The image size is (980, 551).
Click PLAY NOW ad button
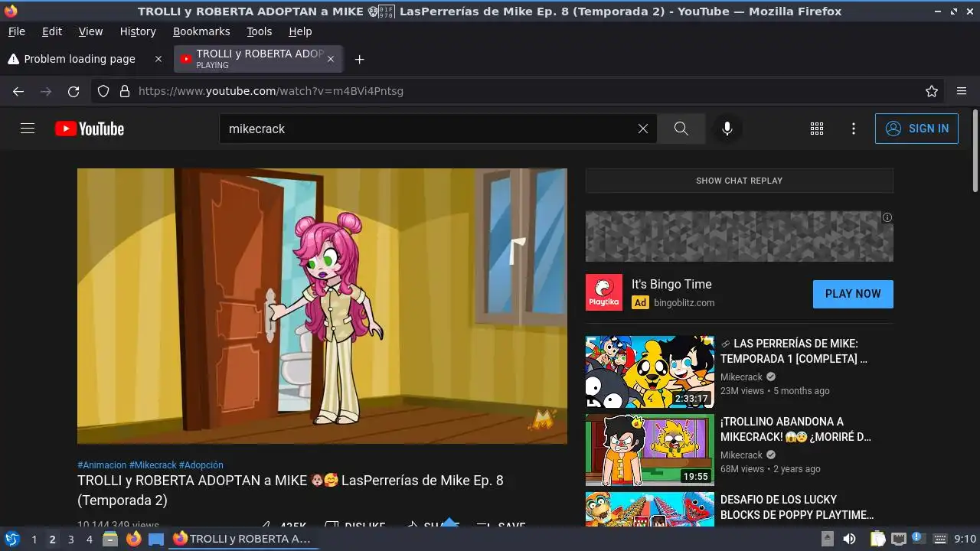pos(853,294)
